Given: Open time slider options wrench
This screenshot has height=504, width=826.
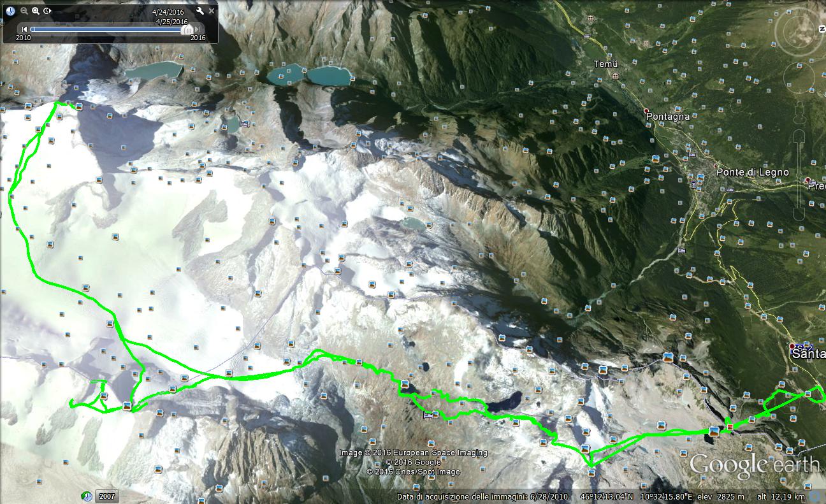Looking at the screenshot, I should click(199, 11).
